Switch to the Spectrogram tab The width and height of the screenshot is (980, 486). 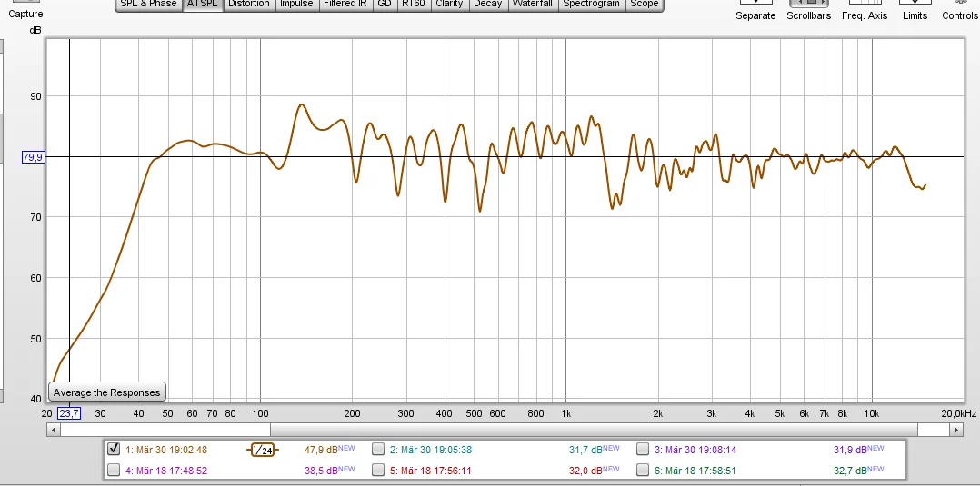click(x=591, y=5)
